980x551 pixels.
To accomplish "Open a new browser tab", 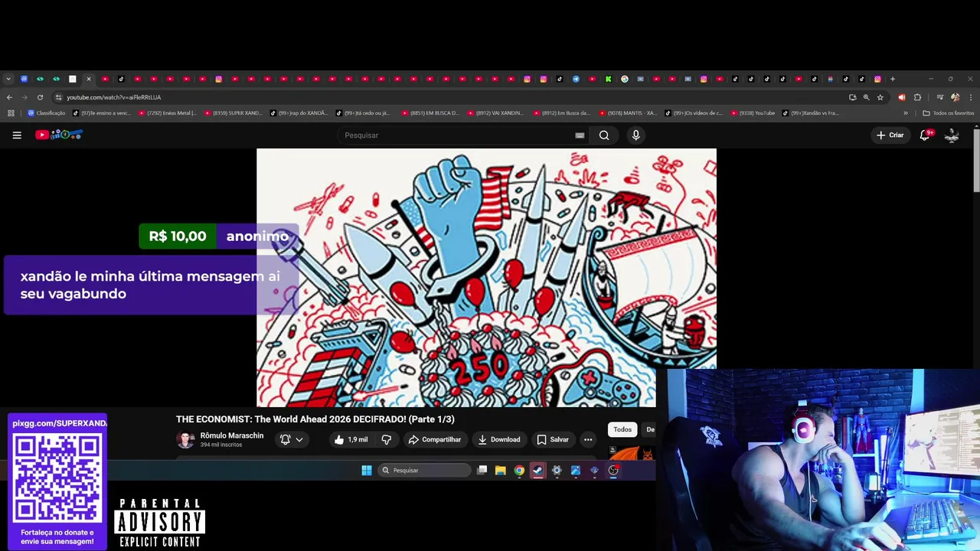I will pos(893,79).
